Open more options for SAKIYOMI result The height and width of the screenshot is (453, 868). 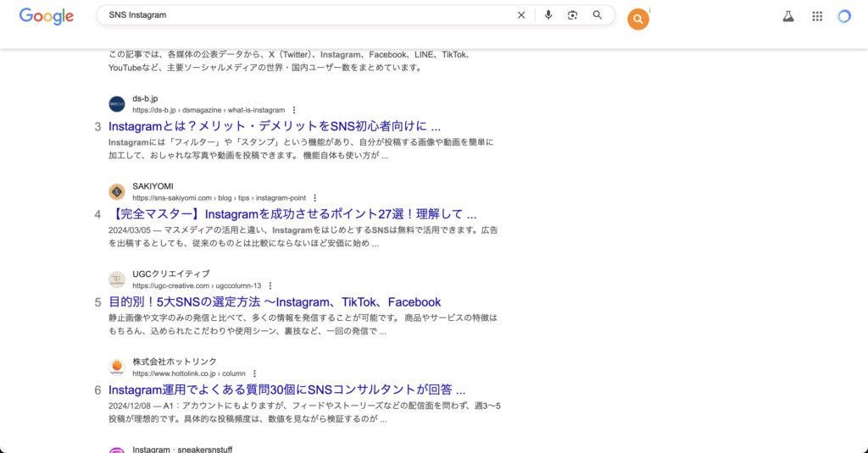tap(315, 198)
